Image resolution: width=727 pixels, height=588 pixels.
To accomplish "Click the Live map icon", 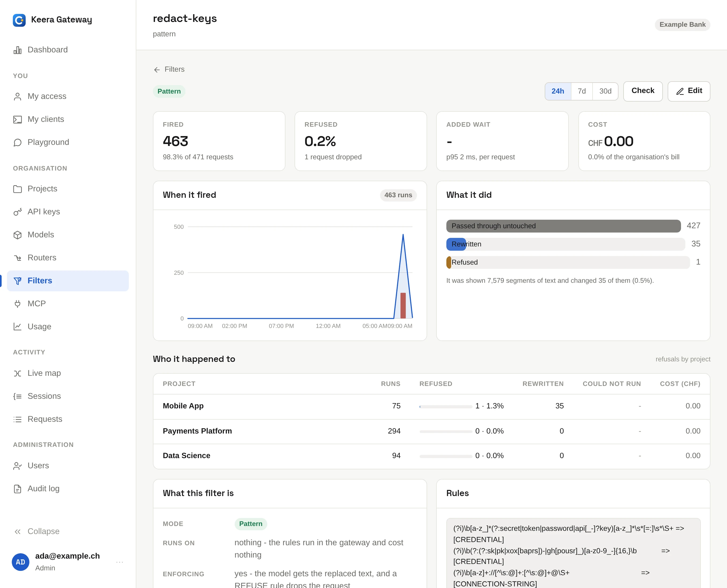I will click(x=18, y=373).
